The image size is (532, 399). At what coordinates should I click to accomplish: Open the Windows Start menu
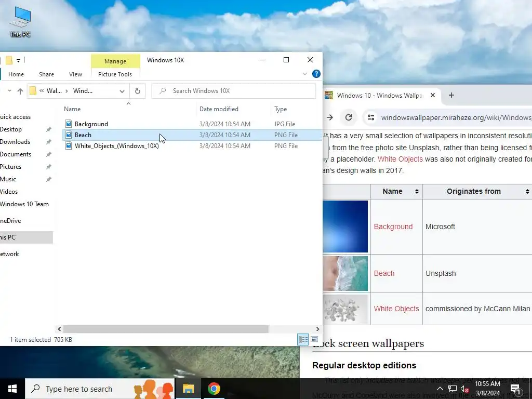pyautogui.click(x=12, y=389)
